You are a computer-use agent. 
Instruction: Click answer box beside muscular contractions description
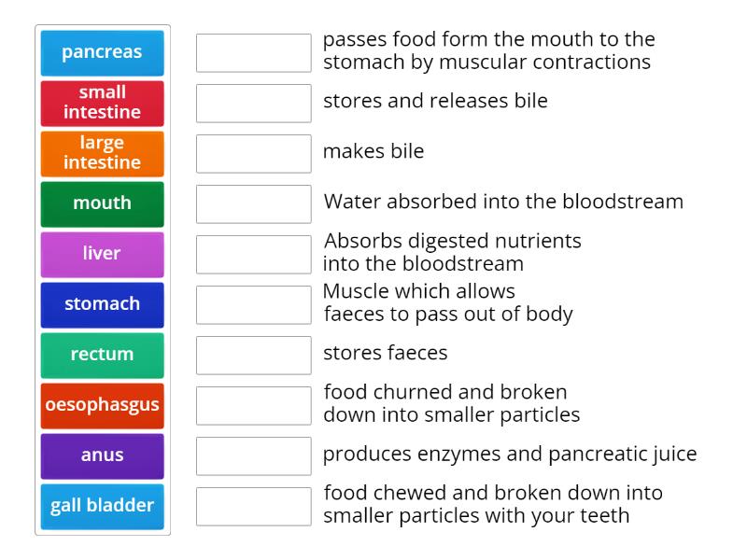pyautogui.click(x=253, y=52)
